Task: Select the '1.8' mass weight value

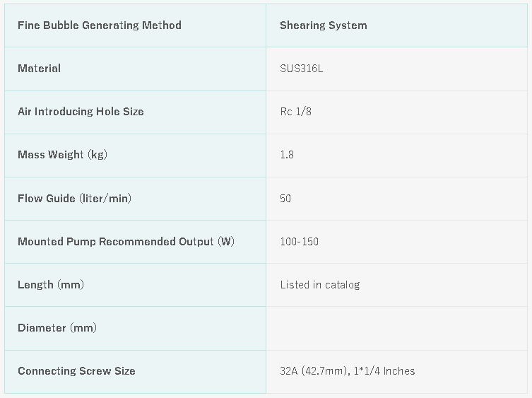Action: click(x=287, y=155)
